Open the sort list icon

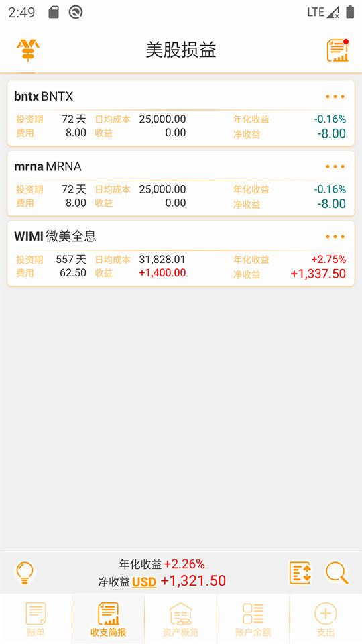tap(300, 573)
